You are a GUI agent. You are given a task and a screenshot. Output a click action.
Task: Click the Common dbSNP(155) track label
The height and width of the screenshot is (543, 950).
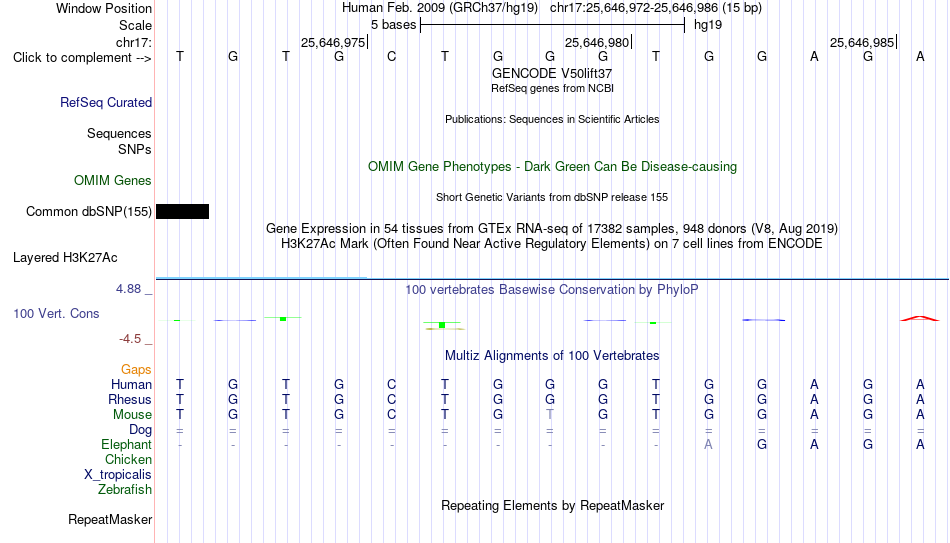click(89, 212)
